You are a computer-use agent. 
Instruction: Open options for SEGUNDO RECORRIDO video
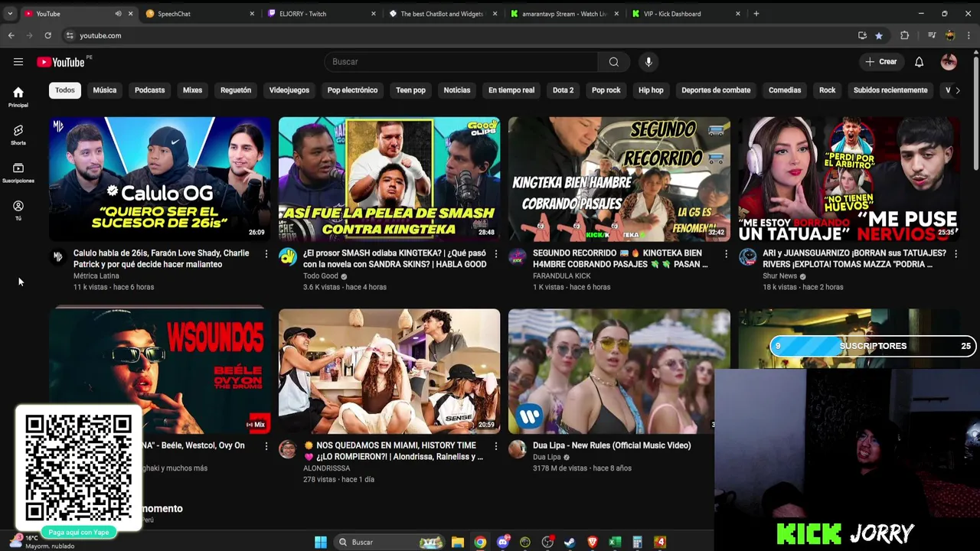(x=726, y=253)
